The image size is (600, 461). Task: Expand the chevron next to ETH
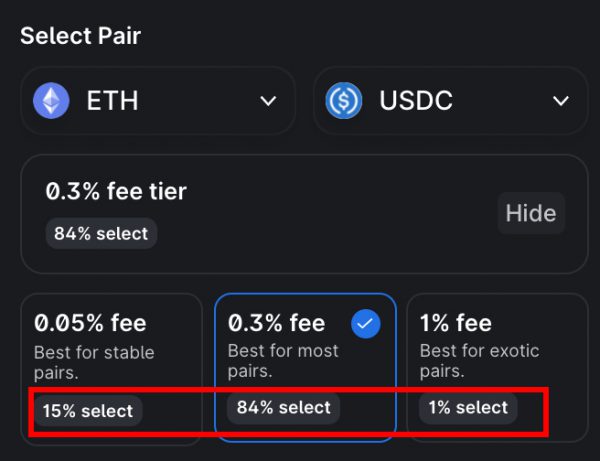point(268,101)
